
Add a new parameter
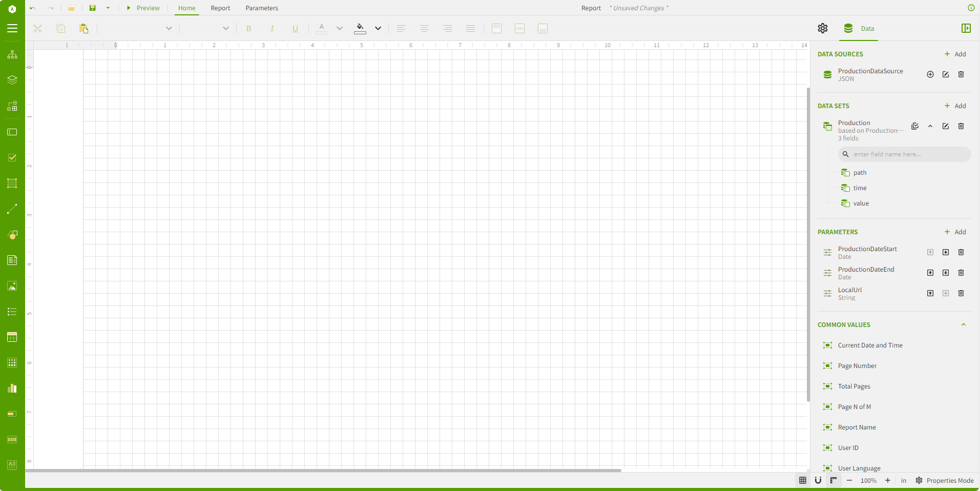point(955,232)
